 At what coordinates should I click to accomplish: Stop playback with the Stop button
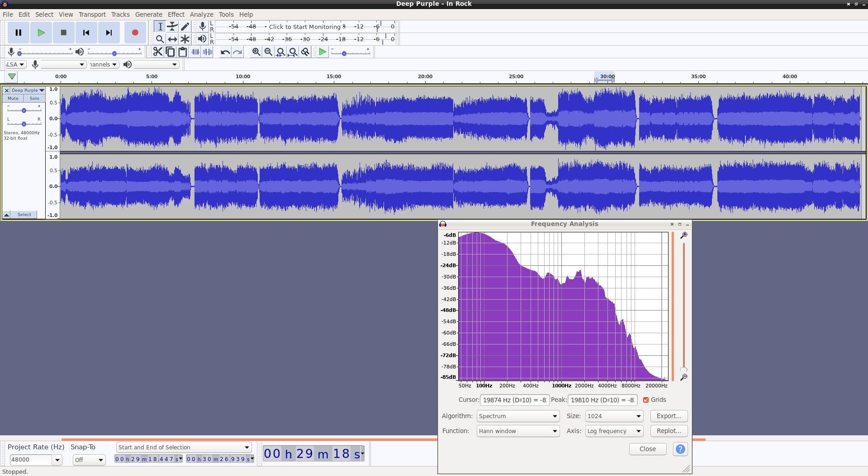point(64,33)
